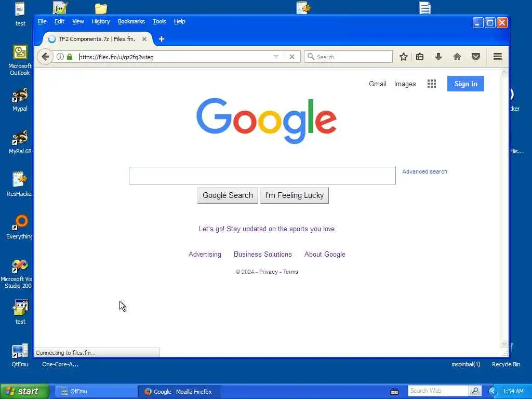
Task: Open the File menu
Action: pos(42,21)
